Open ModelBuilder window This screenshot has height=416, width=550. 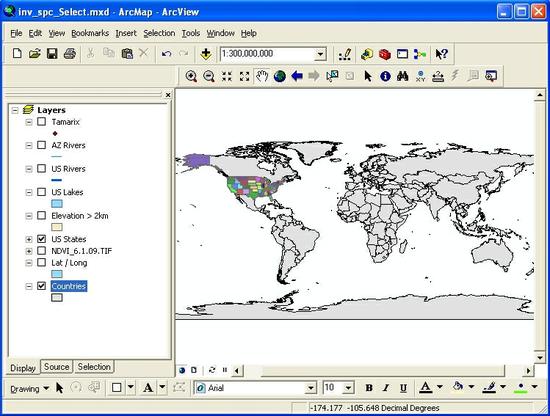[x=420, y=54]
